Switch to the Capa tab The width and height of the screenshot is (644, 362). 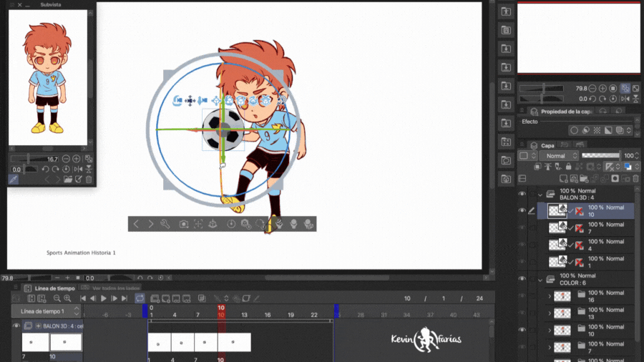[x=543, y=145]
